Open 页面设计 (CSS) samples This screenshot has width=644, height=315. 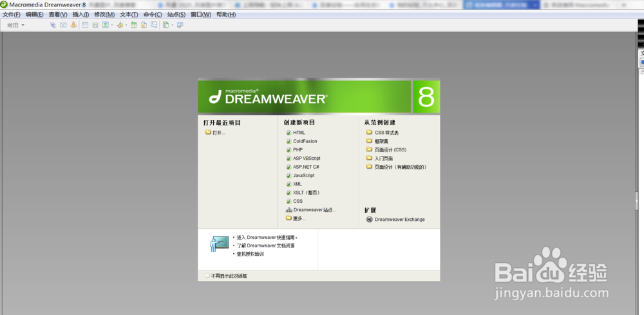click(386, 150)
